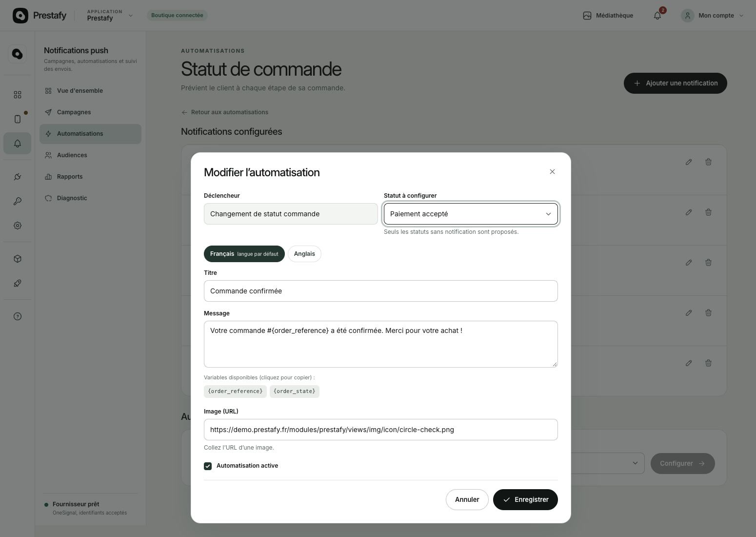Uncheck the Automatisation active checkbox
This screenshot has width=756, height=537.
[208, 466]
